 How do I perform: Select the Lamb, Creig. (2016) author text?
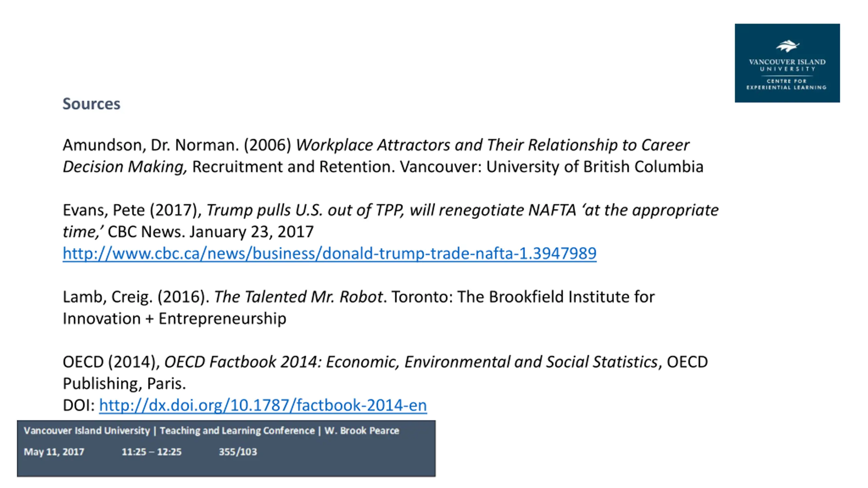(x=136, y=297)
